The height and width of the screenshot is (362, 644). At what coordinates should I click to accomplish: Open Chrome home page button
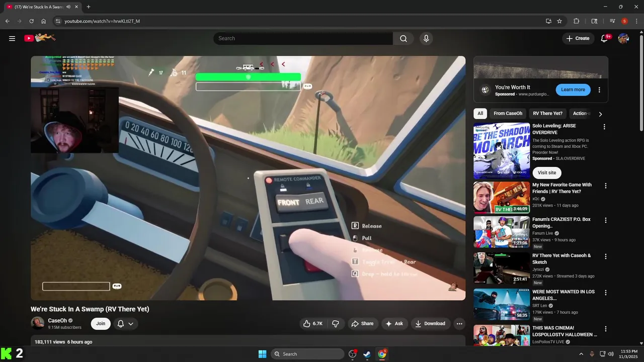[44, 21]
